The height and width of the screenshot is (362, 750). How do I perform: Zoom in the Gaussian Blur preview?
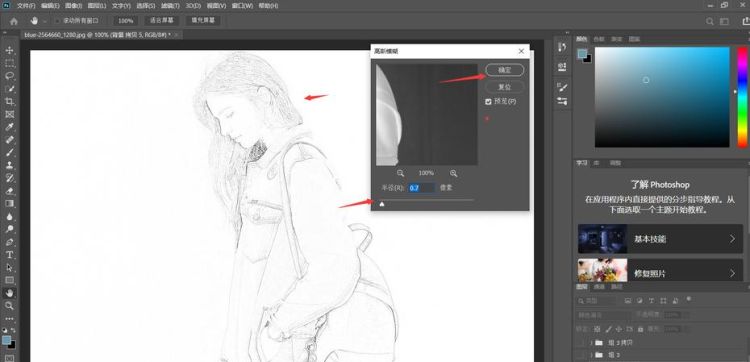point(453,173)
